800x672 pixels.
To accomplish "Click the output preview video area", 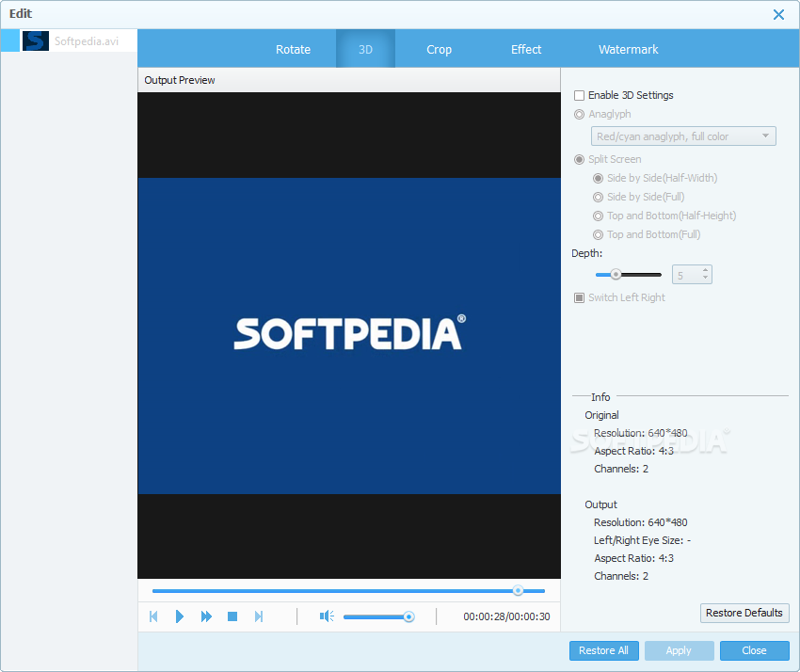I will click(x=349, y=335).
